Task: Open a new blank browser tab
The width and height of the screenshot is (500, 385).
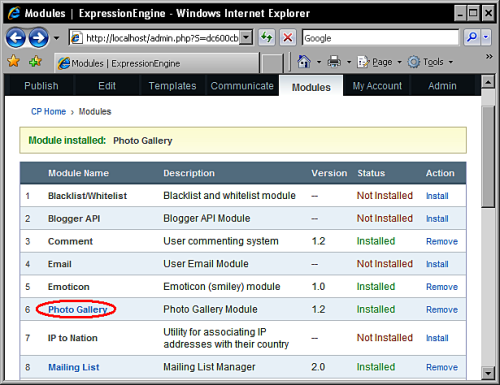Action: click(272, 63)
